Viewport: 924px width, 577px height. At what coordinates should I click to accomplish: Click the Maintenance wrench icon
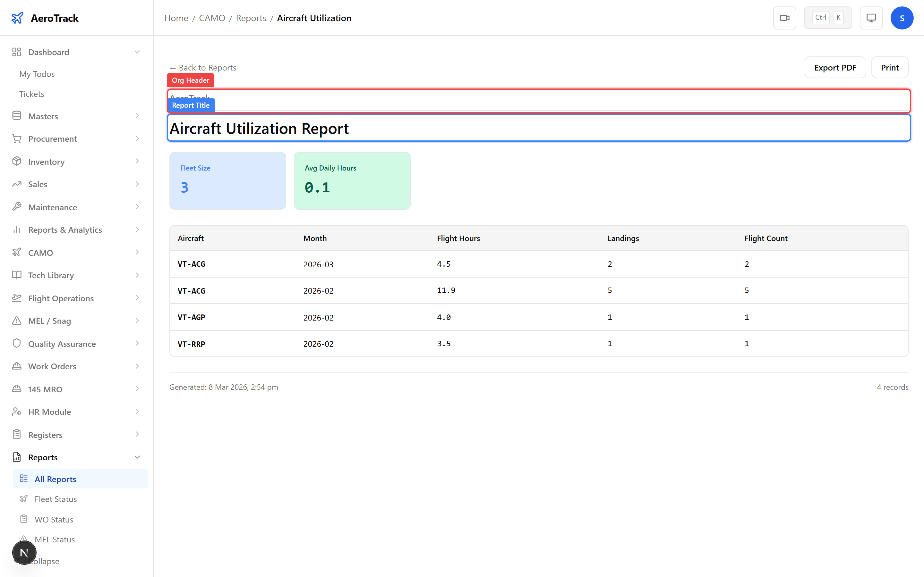pos(16,207)
